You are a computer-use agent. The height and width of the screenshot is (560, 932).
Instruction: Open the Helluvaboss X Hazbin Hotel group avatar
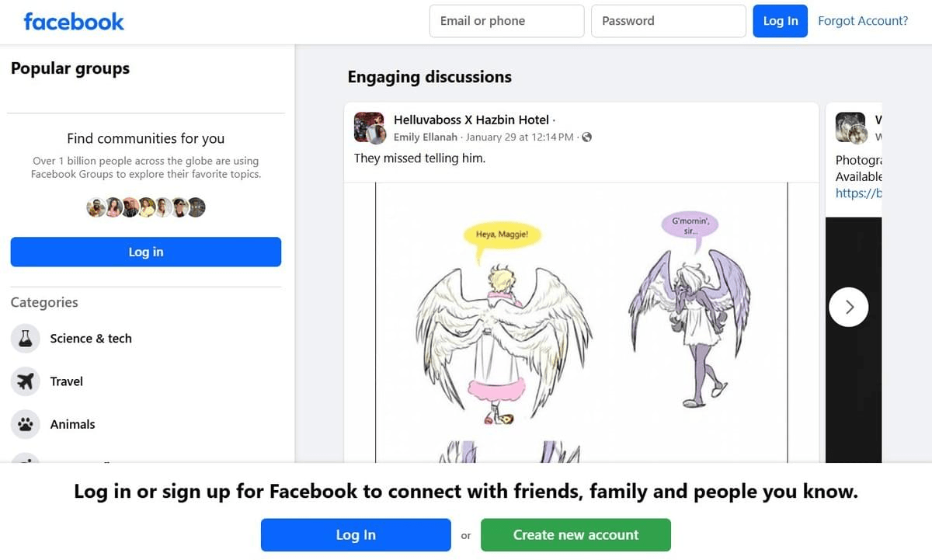(x=369, y=127)
